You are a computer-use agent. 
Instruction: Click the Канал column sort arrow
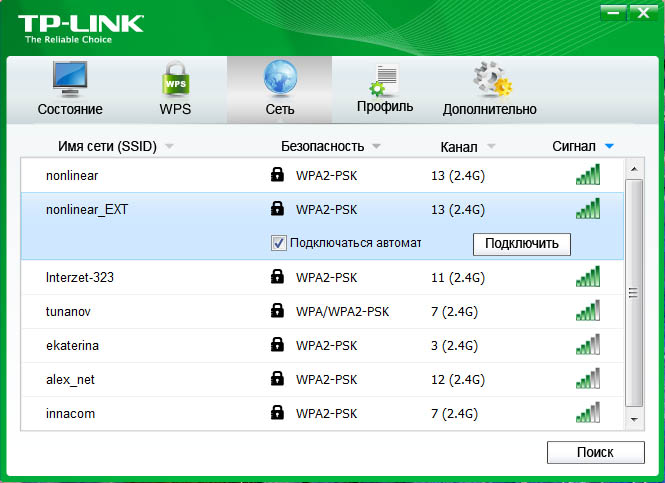click(491, 147)
